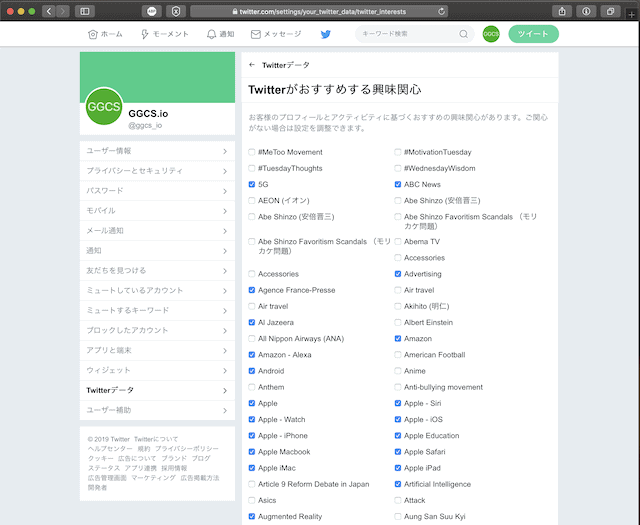Check the American Football interest

click(398, 355)
